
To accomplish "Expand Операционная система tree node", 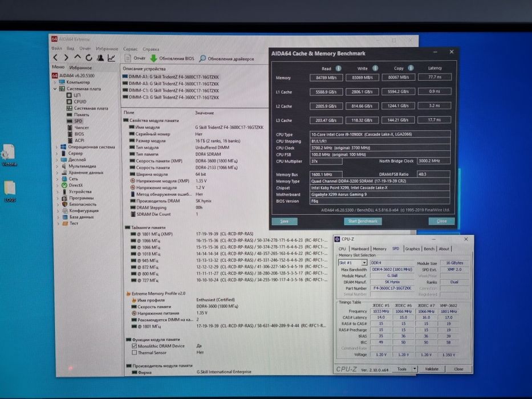I will tap(56, 147).
